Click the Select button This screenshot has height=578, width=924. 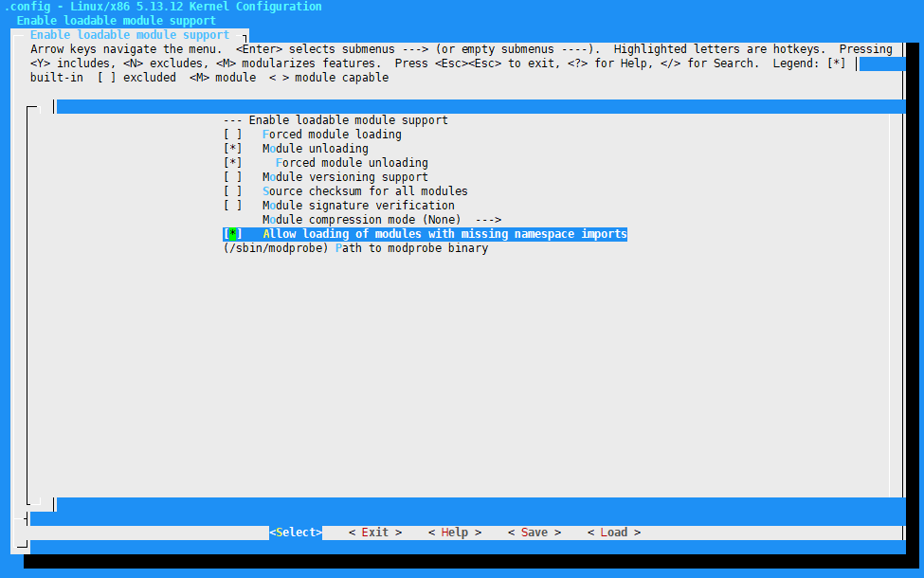coord(296,532)
